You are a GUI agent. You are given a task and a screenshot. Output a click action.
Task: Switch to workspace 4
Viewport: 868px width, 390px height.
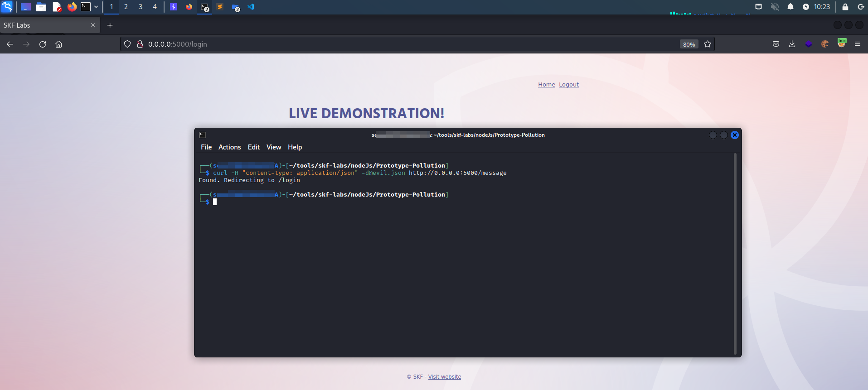pos(155,7)
